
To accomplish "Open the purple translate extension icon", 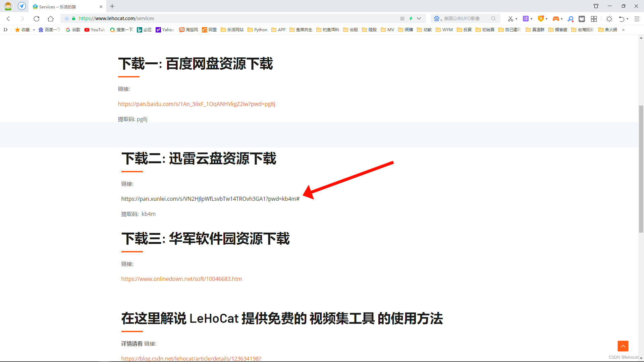I will (x=526, y=19).
